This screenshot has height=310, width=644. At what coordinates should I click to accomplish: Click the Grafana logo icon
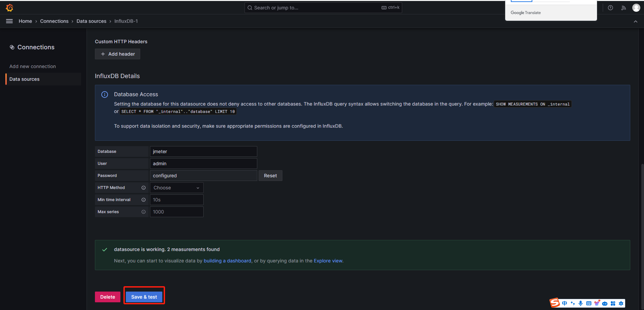9,8
